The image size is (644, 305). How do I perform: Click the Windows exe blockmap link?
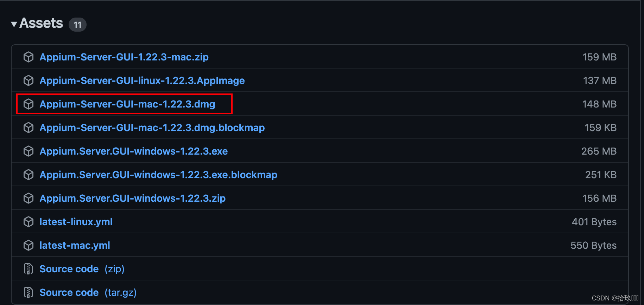(158, 174)
